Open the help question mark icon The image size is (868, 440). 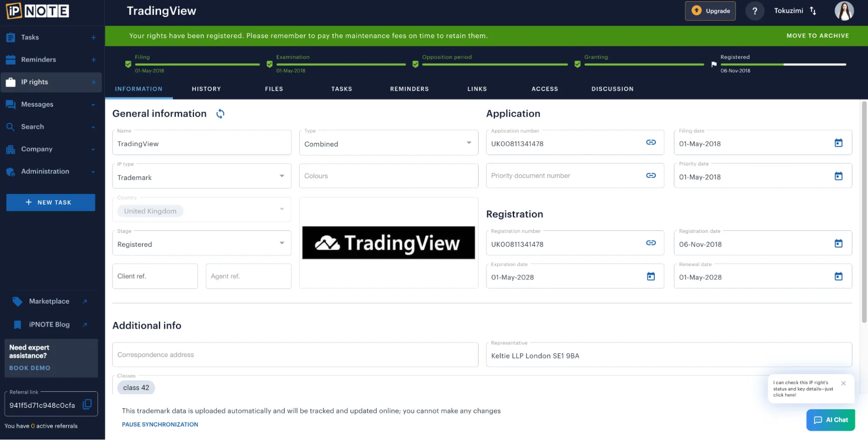point(755,11)
